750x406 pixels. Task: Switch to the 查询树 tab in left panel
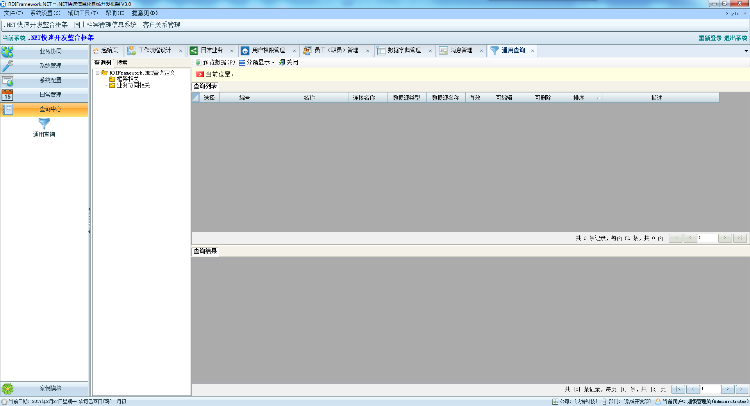(103, 63)
